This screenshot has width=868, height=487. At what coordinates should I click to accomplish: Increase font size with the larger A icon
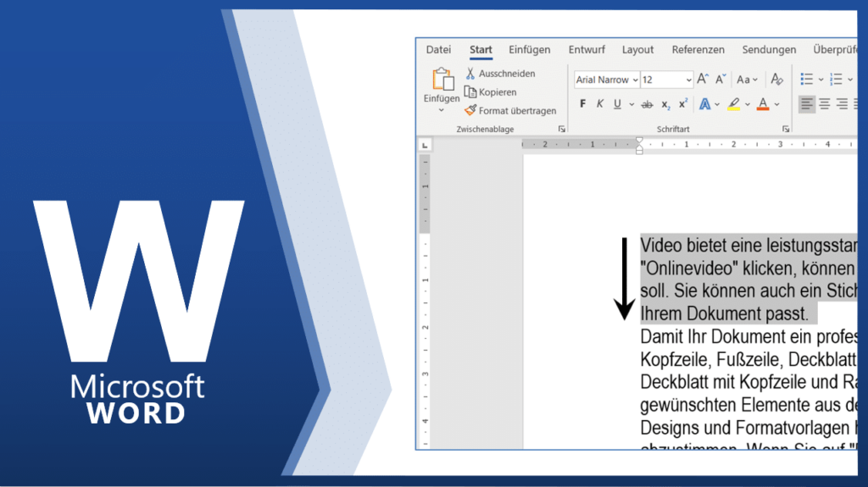pyautogui.click(x=702, y=80)
